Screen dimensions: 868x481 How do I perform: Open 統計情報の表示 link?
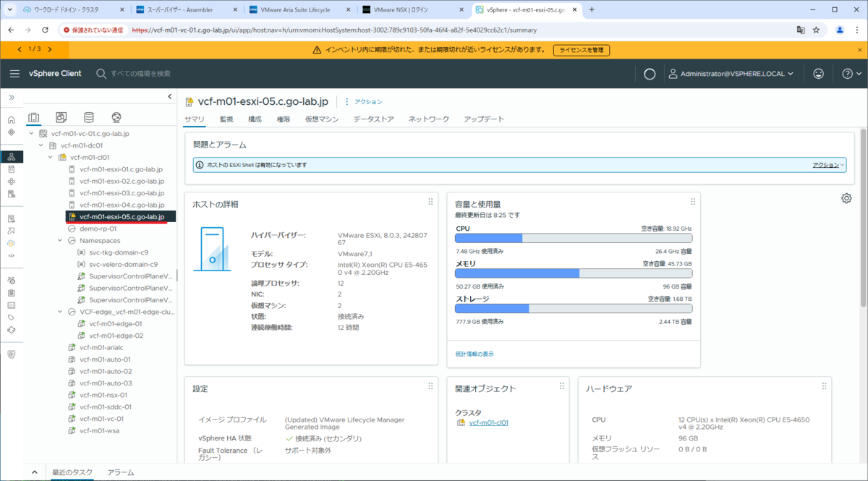coord(475,354)
